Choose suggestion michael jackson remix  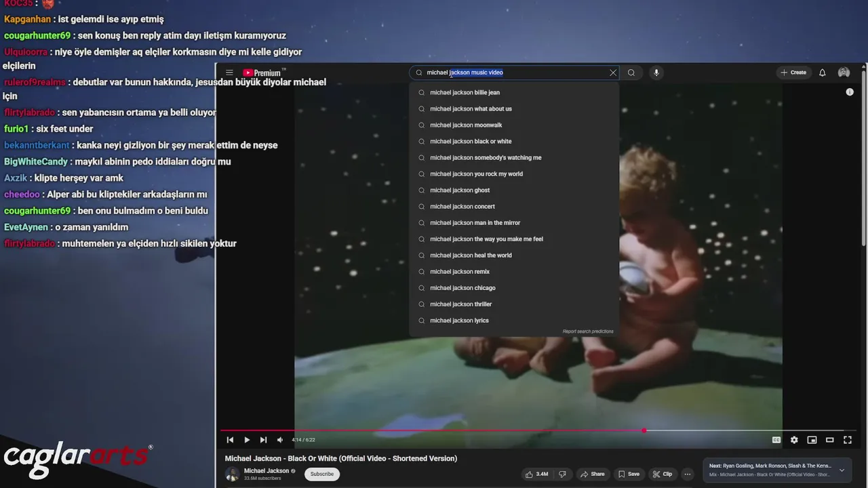(514, 271)
